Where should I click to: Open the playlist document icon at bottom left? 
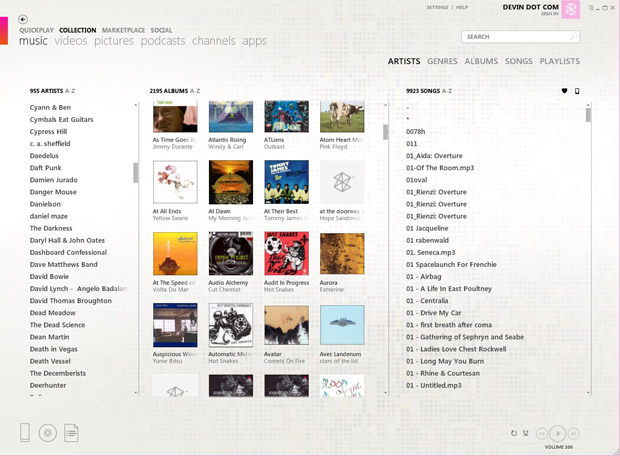click(72, 433)
